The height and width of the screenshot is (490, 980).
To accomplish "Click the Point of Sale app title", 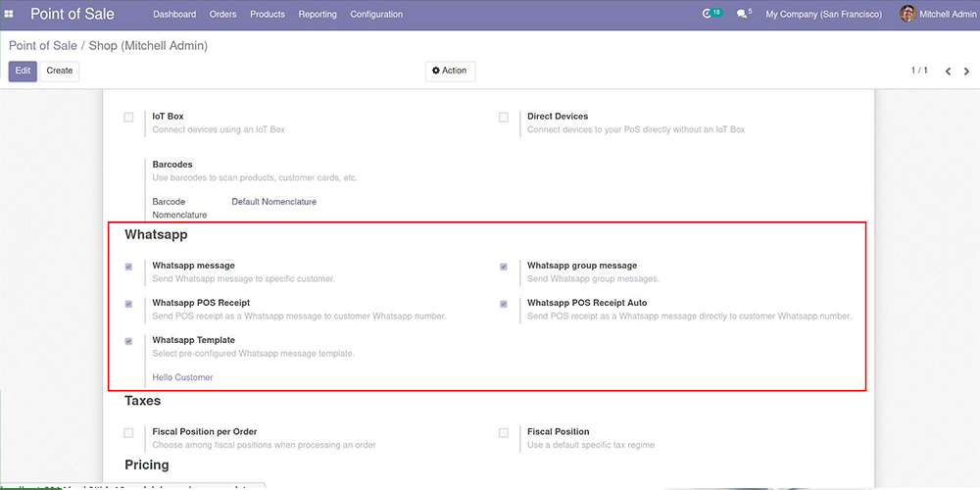I will pos(73,14).
